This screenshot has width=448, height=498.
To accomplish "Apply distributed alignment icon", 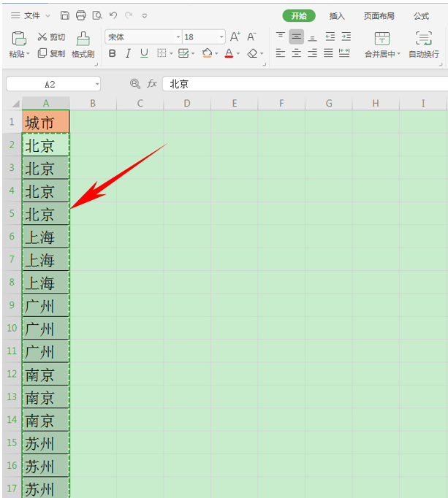I will coord(344,53).
